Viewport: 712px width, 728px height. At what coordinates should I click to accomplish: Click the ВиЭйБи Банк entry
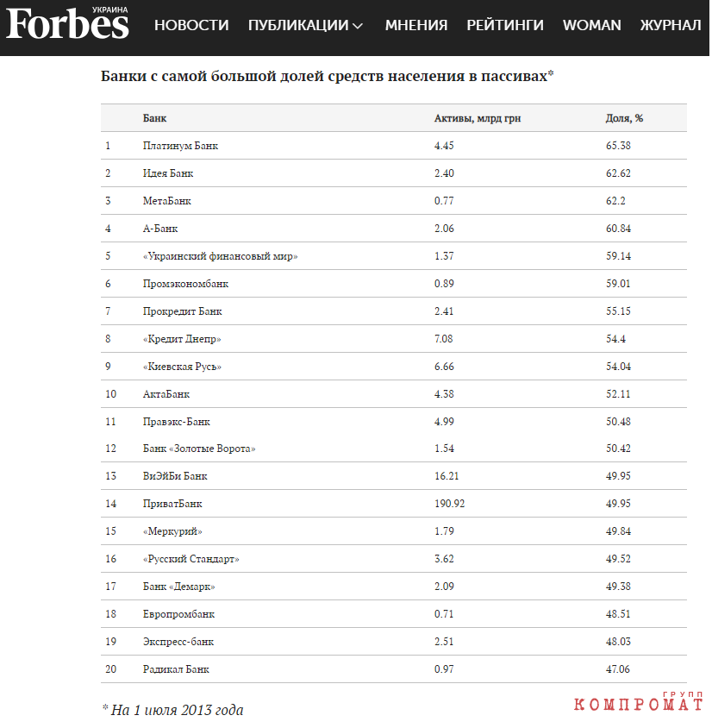pyautogui.click(x=175, y=476)
